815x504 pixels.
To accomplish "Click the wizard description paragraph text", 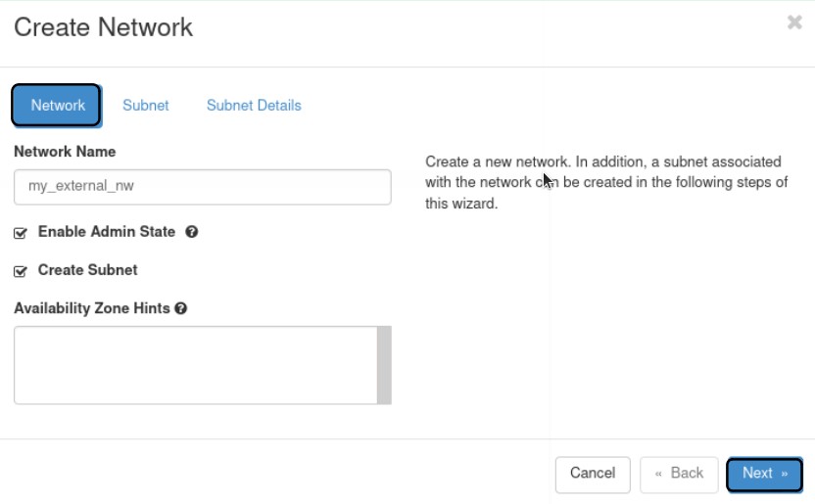I will click(605, 183).
